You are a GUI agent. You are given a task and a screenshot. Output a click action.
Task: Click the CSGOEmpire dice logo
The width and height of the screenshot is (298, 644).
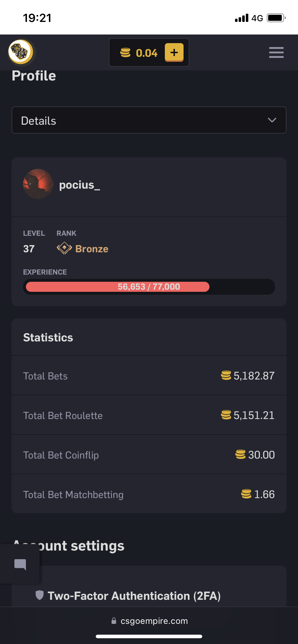(21, 52)
